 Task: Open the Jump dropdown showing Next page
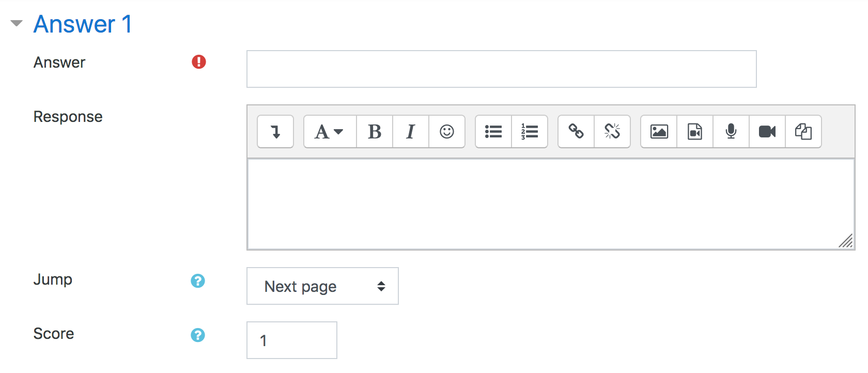322,286
